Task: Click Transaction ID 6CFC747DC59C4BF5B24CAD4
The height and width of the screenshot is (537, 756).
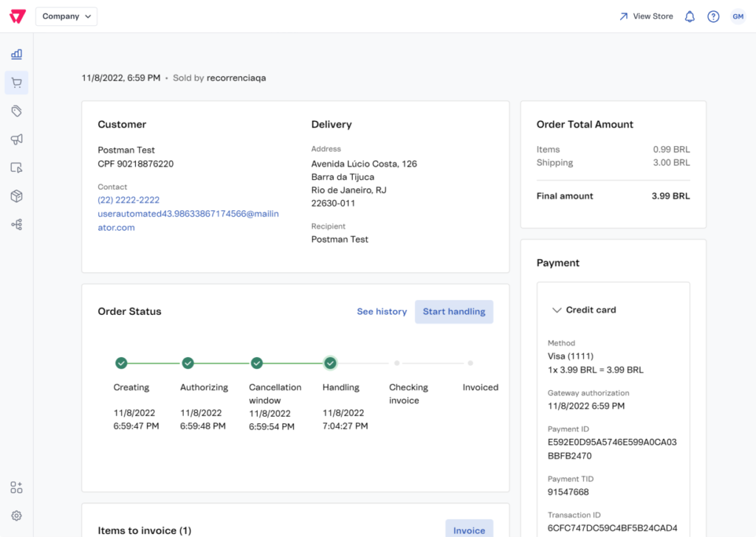Action: (x=612, y=528)
